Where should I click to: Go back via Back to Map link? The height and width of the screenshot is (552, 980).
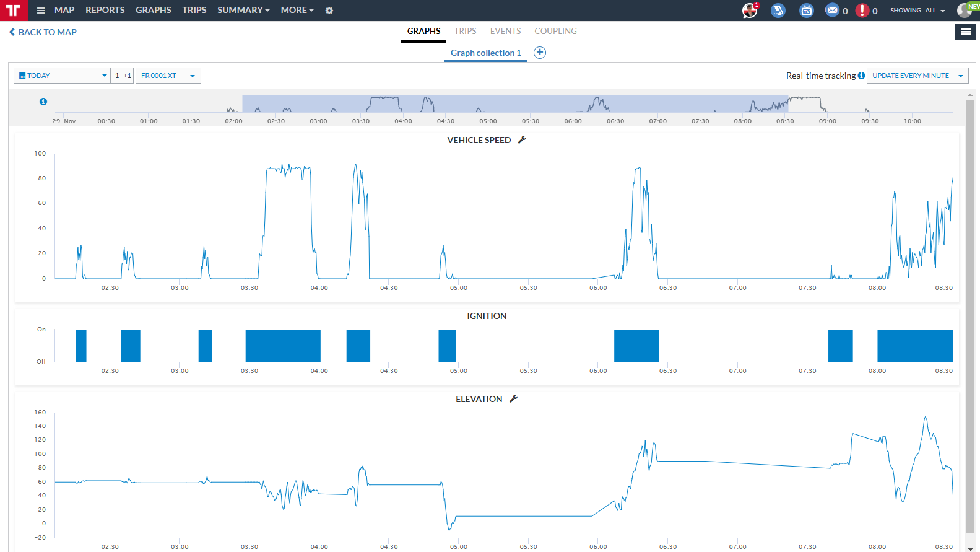pos(43,32)
